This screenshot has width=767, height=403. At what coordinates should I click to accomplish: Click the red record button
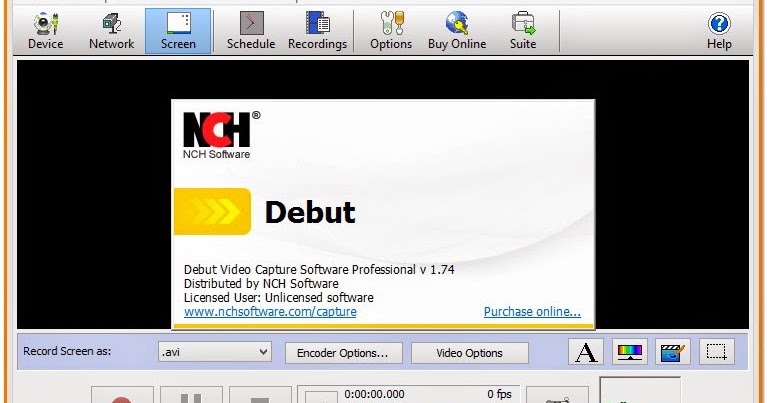(122, 395)
